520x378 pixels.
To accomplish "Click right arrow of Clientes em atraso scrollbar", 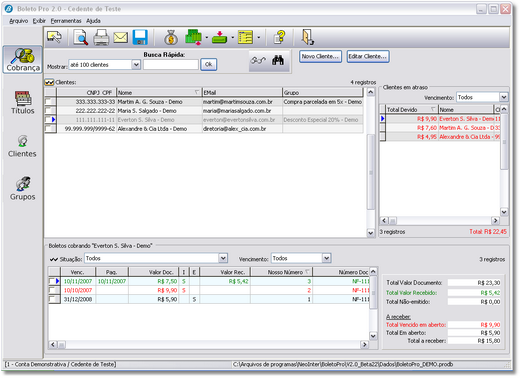I will (x=495, y=220).
